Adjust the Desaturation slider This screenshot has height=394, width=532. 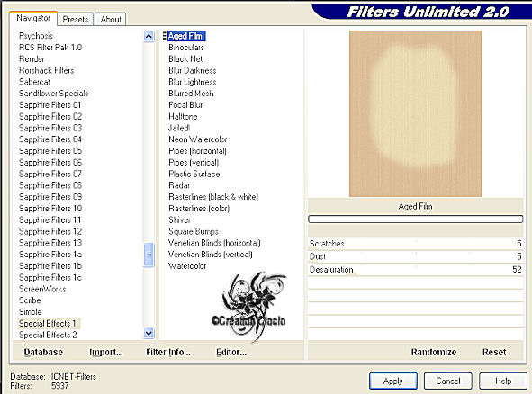[415, 270]
